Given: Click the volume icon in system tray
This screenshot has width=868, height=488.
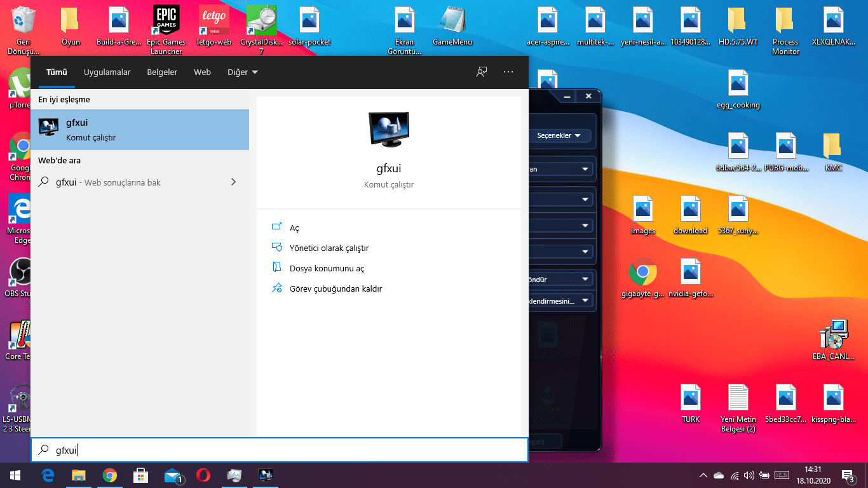Looking at the screenshot, I should click(749, 475).
